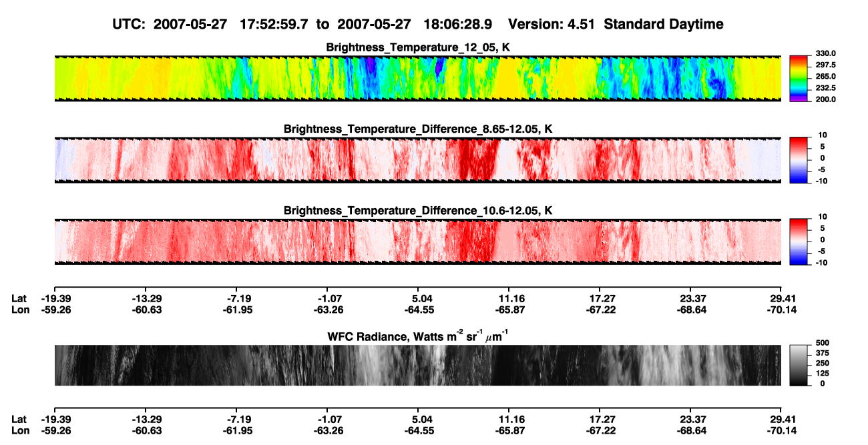Click upper axis latitude value 17.27
The width and height of the screenshot is (868, 445).
coord(600,298)
